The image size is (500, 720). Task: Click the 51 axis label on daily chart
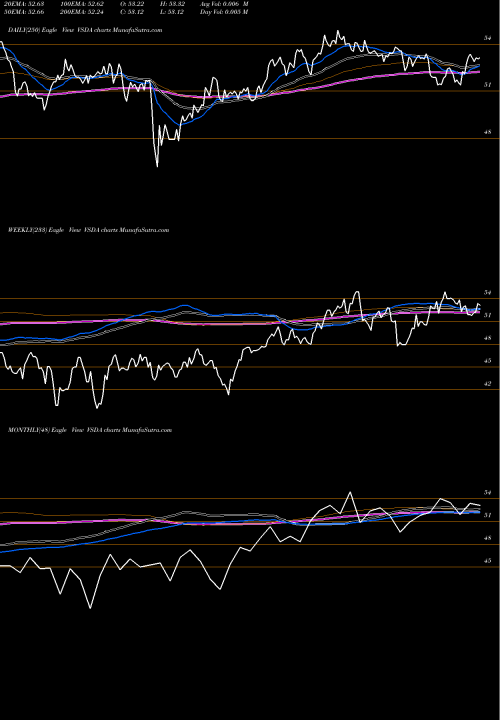pos(488,85)
